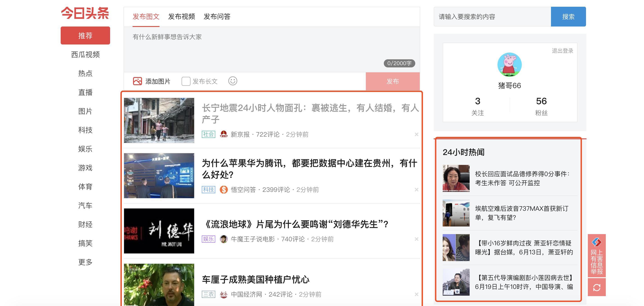The width and height of the screenshot is (644, 306).
Task: Click the search input field
Action: tap(490, 16)
